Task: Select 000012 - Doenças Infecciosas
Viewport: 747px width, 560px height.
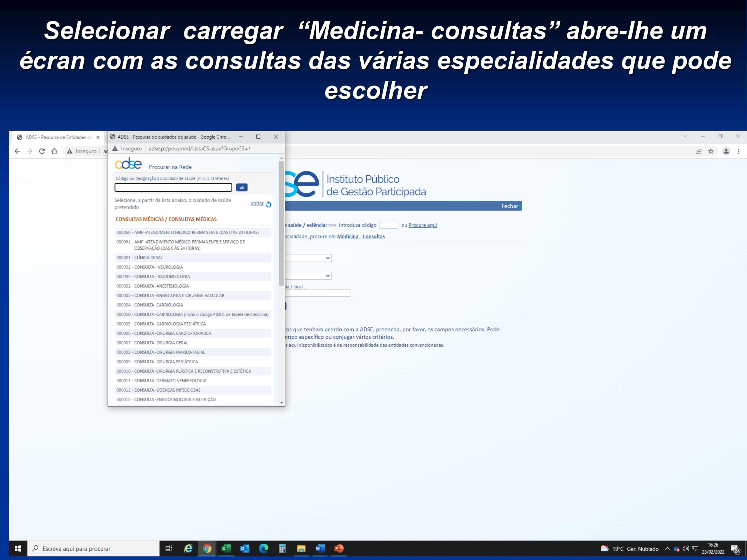Action: point(193,390)
